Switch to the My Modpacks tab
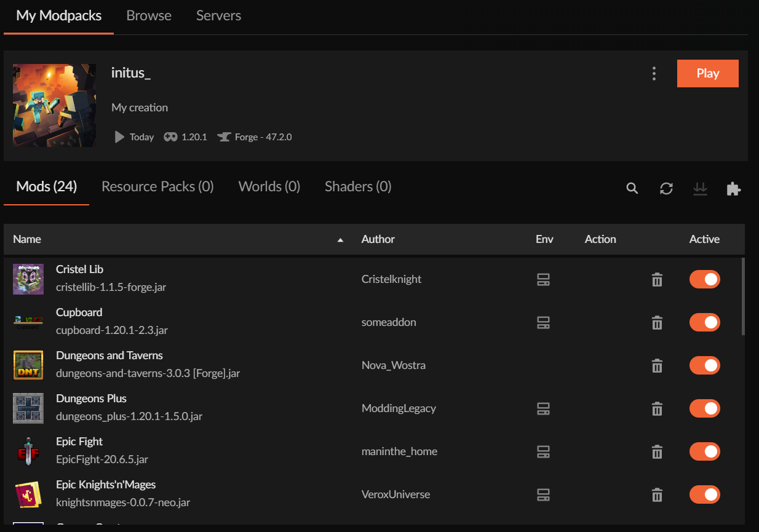The image size is (759, 532). pyautogui.click(x=59, y=16)
